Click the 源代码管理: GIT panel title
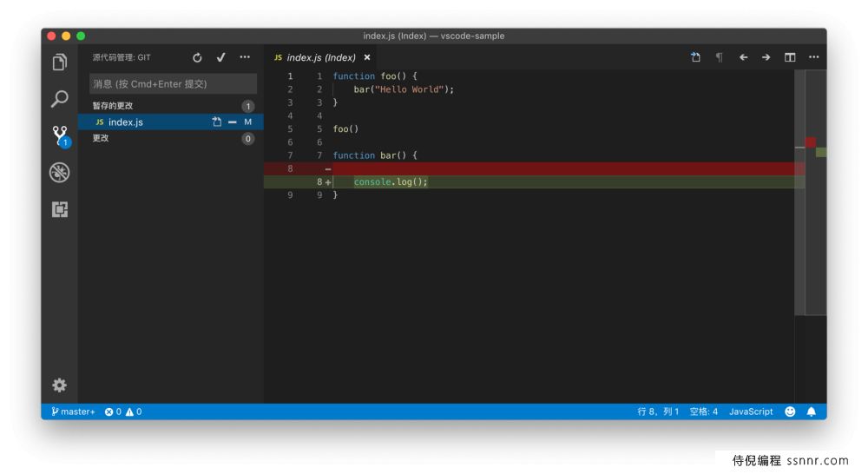 122,57
